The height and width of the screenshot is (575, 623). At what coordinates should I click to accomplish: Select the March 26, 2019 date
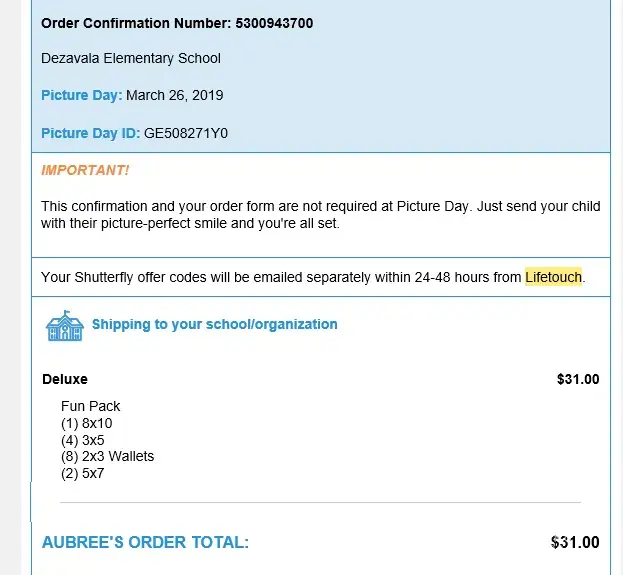coord(175,95)
